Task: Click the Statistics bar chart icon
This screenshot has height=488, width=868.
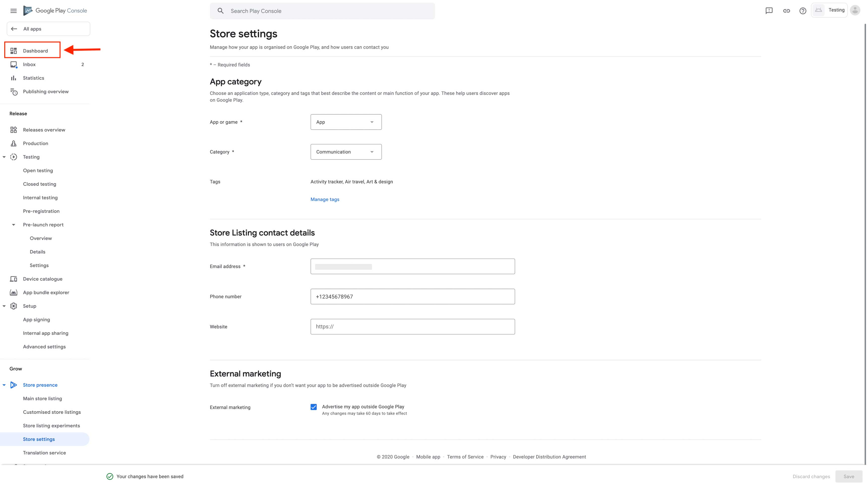Action: point(13,78)
